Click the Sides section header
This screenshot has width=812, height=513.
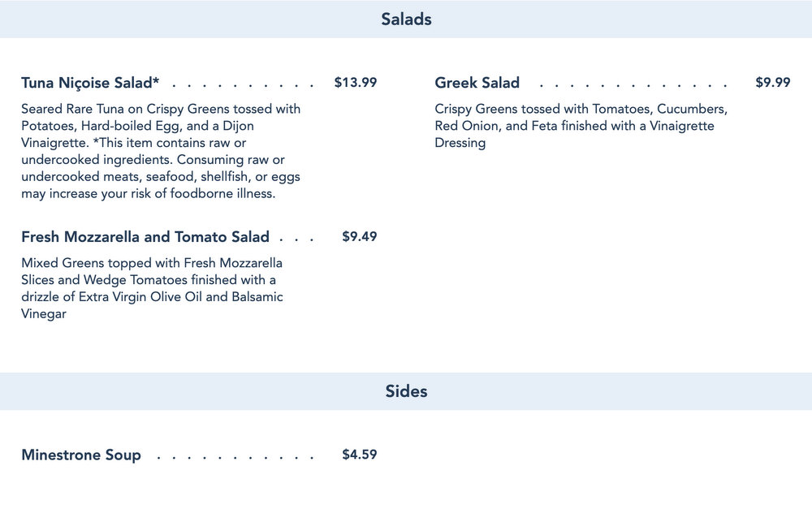pos(406,391)
